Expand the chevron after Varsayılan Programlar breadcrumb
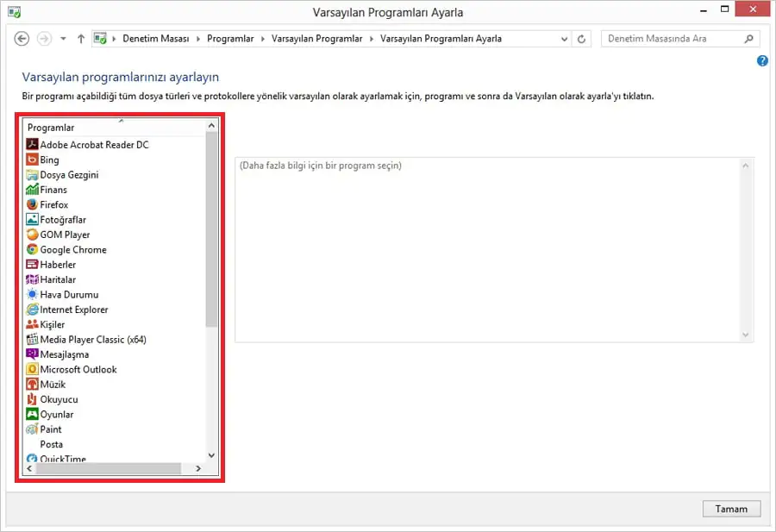The width and height of the screenshot is (776, 532). coord(372,39)
